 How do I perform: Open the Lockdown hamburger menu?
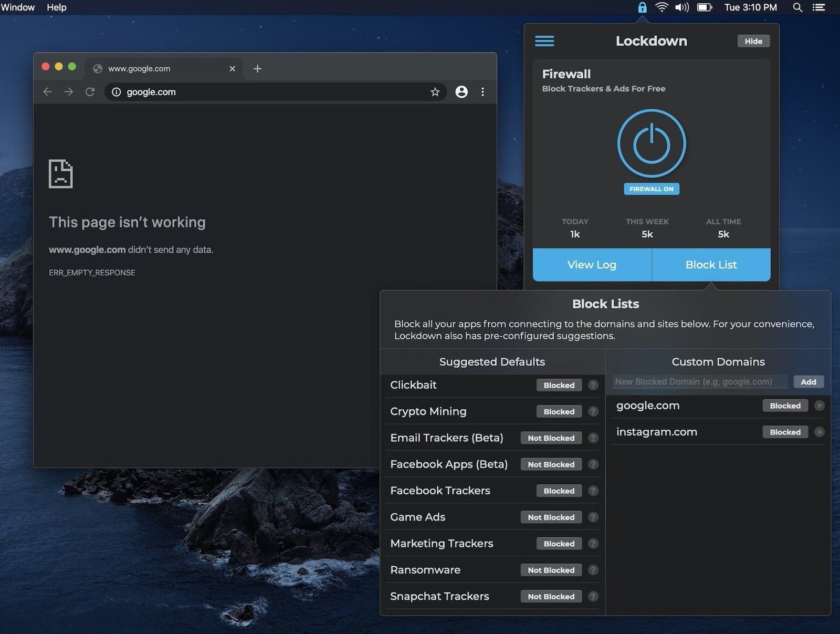tap(544, 41)
